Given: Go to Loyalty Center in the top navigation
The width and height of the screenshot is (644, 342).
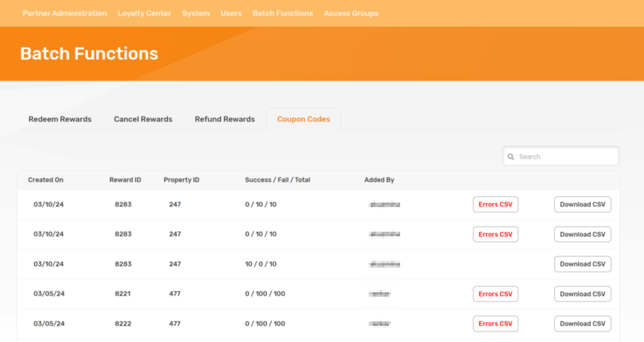Looking at the screenshot, I should click(144, 13).
